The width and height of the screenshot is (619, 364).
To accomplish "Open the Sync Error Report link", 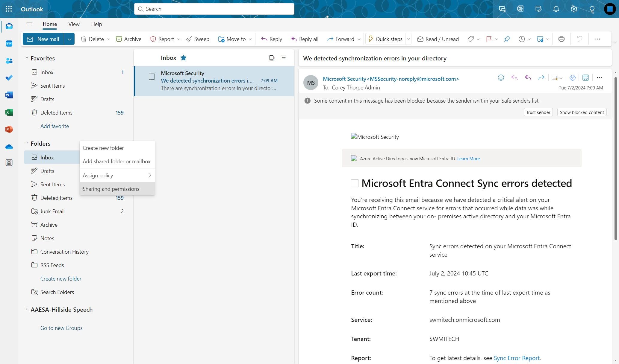I will (x=517, y=358).
